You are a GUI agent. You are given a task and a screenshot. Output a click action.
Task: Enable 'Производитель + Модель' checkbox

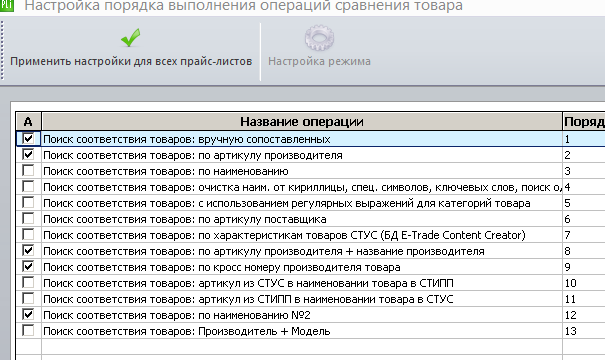pos(28,331)
